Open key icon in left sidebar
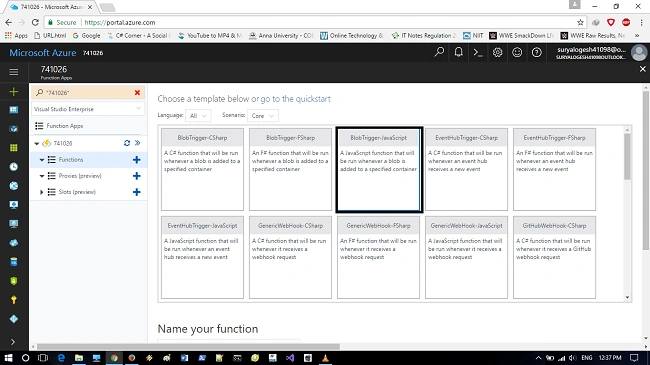 [x=14, y=300]
